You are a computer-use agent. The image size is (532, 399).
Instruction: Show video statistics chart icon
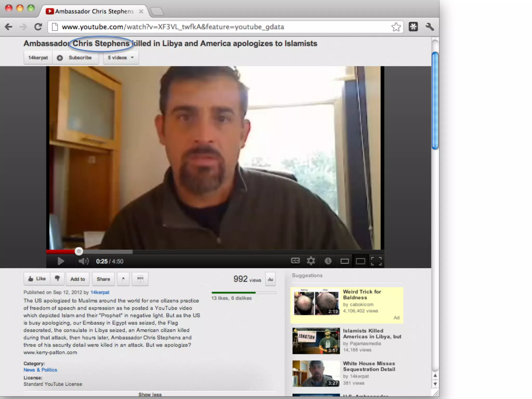click(270, 279)
